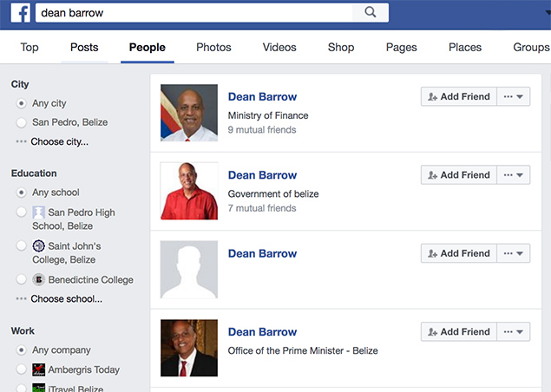Click the Benedictine College logo icon
551x392 pixels.
(39, 279)
